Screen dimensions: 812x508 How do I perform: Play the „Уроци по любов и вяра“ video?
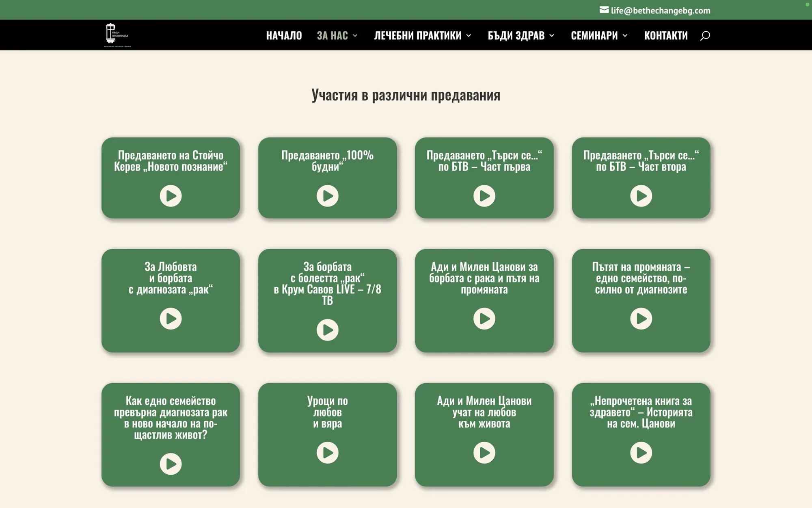(327, 453)
